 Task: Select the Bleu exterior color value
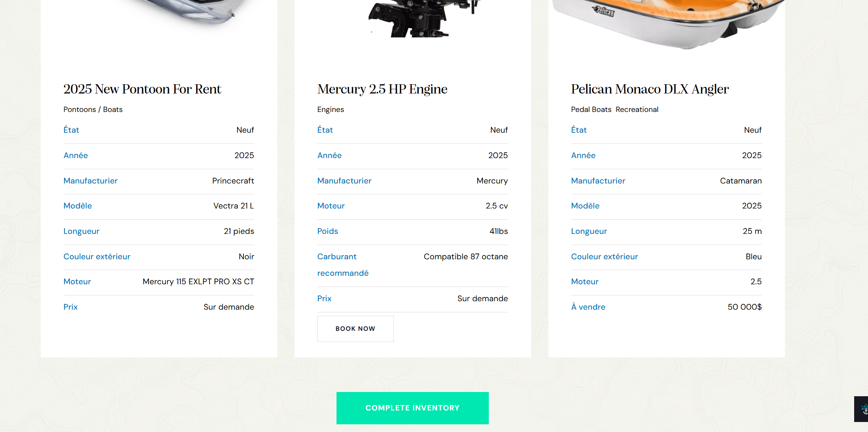754,257
